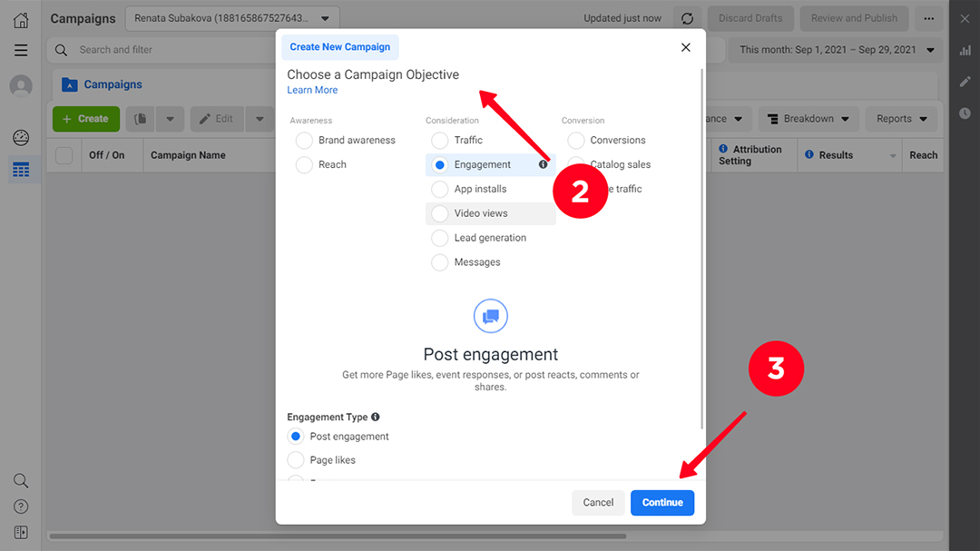This screenshot has width=980, height=551.
Task: Sort by Campaign Name column header
Action: point(188,155)
